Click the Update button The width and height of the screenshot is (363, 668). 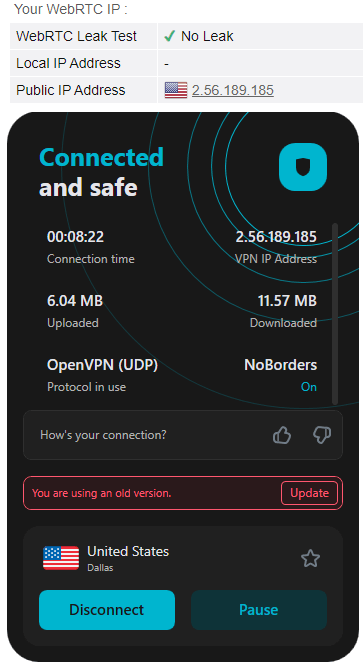[309, 493]
